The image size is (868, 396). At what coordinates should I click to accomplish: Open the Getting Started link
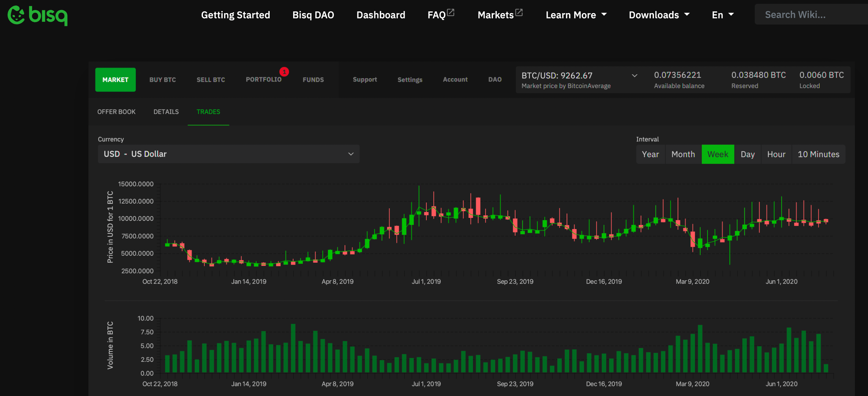(x=235, y=15)
